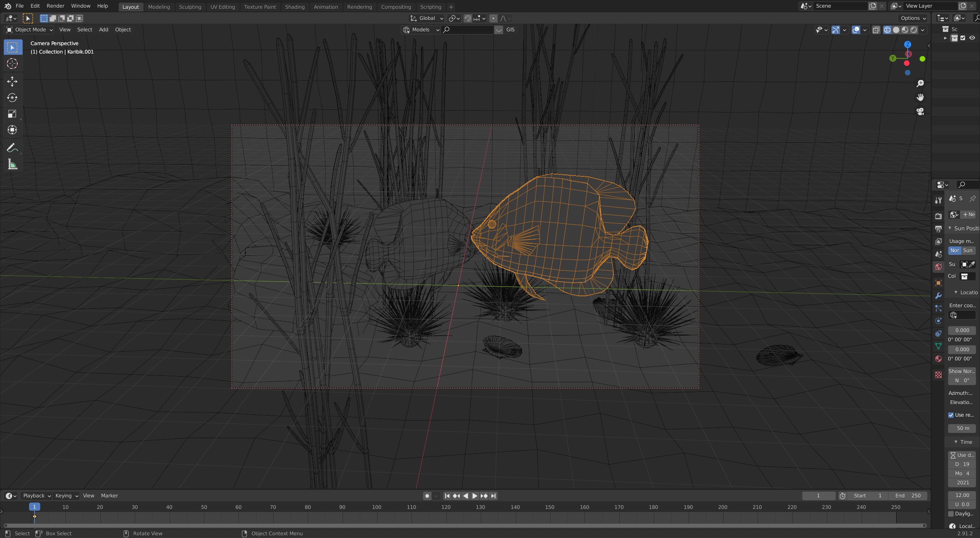Hide the collection with eye icon
The width and height of the screenshot is (980, 538).
[972, 38]
